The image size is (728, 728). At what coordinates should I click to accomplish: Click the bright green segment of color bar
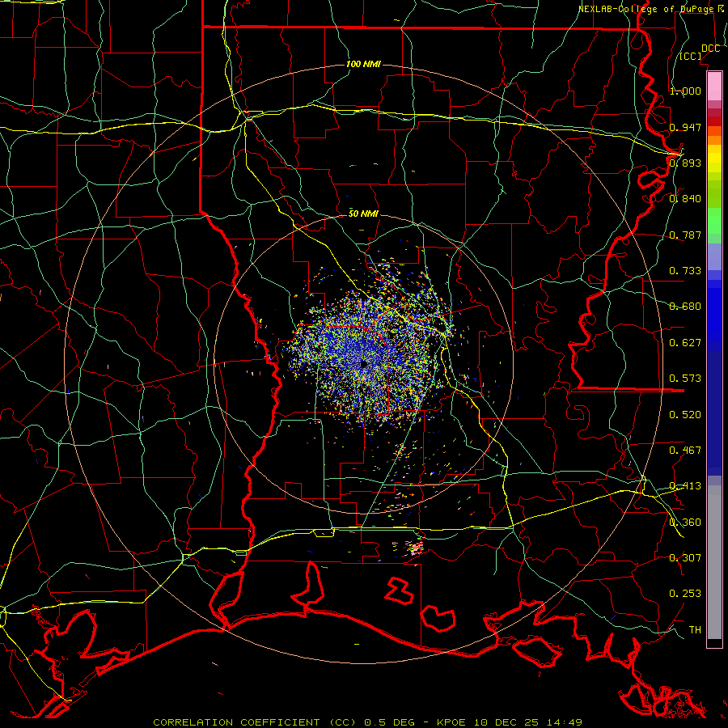[714, 221]
